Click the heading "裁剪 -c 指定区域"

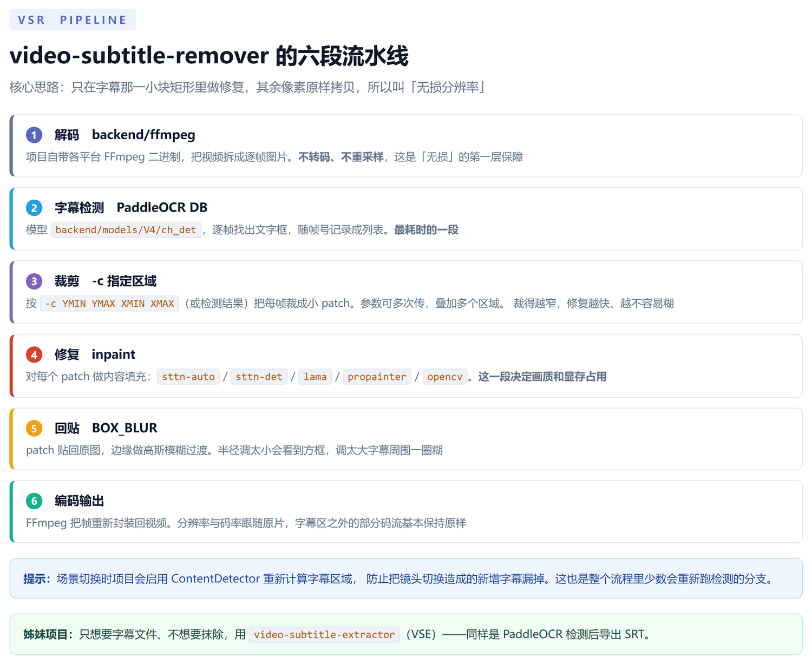(106, 281)
